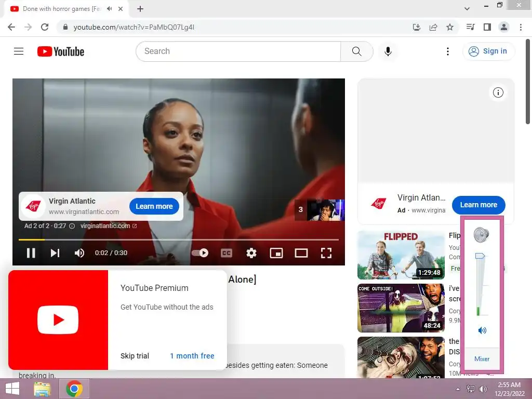
Task: Bookmark this tab with the star
Action: coord(450,27)
